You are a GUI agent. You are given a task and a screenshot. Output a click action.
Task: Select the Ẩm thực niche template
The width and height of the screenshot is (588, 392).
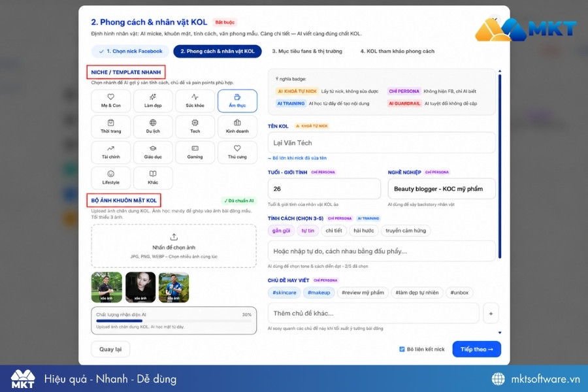tap(237, 101)
